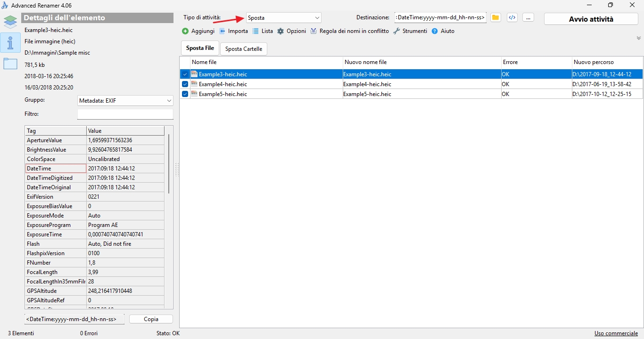
Task: Sort by the Nuovo nome file column header
Action: pyautogui.click(x=422, y=62)
